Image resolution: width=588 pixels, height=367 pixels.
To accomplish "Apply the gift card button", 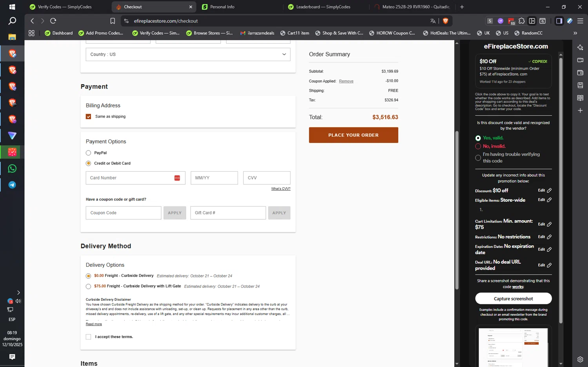I will tap(279, 213).
